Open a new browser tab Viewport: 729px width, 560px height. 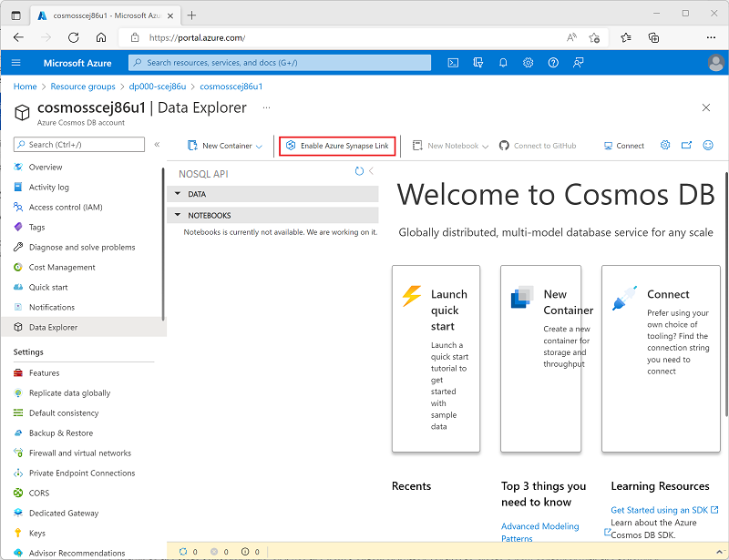coord(191,15)
